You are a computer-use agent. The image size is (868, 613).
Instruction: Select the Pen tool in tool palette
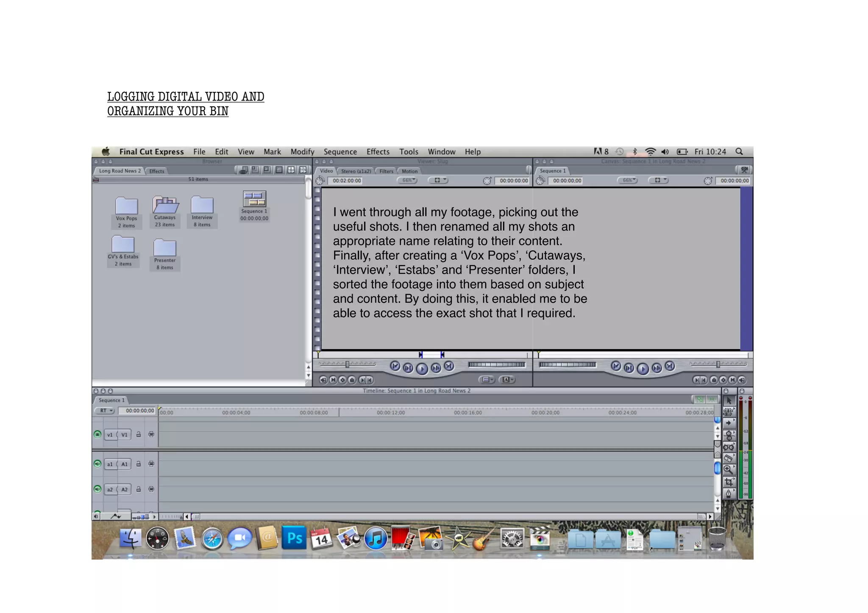pyautogui.click(x=728, y=493)
